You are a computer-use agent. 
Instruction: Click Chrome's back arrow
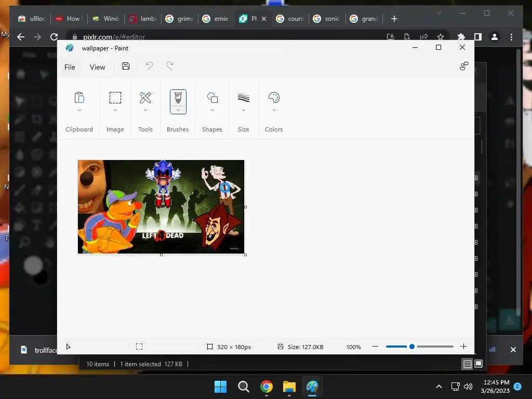coord(21,37)
